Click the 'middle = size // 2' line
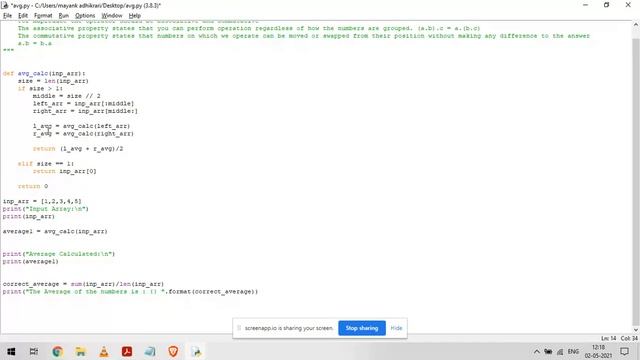Viewport: 640px width, 360px height. coord(67,96)
